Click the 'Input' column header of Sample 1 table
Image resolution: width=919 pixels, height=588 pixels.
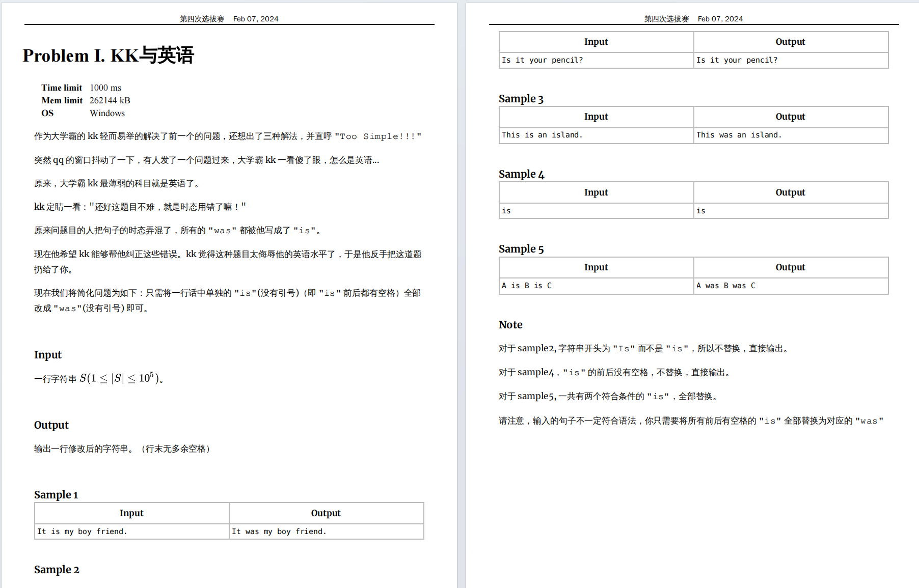coord(132,513)
